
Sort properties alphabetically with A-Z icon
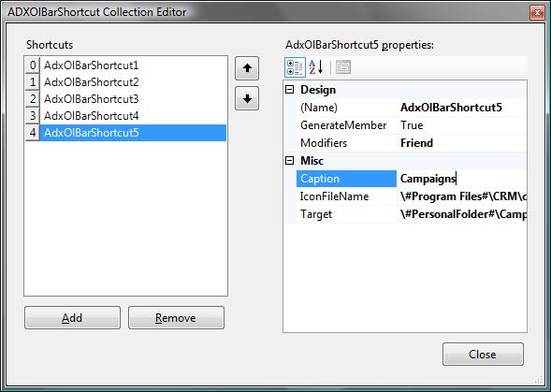316,67
